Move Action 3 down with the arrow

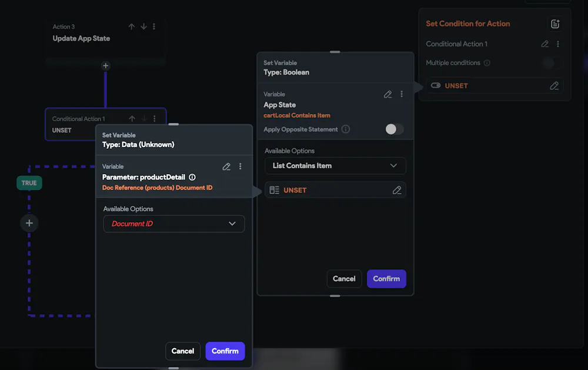coord(143,26)
